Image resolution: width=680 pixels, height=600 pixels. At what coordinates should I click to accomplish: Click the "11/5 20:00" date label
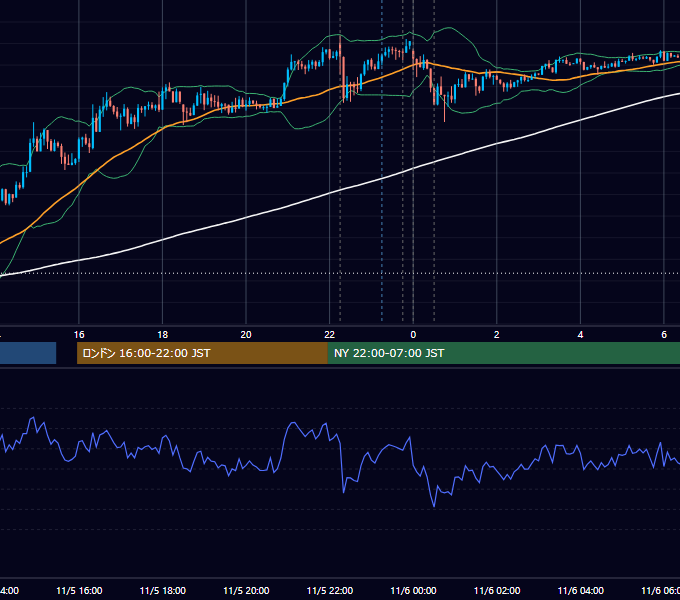tap(246, 590)
